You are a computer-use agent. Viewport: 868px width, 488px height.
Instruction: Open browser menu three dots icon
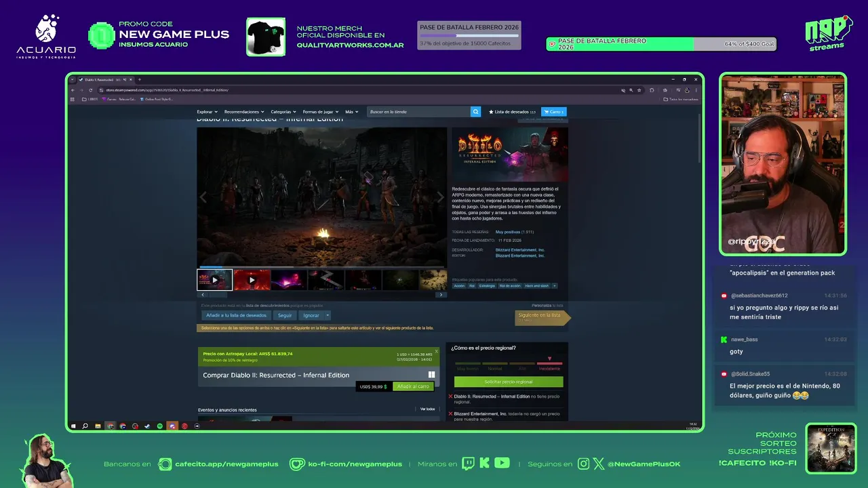point(696,90)
